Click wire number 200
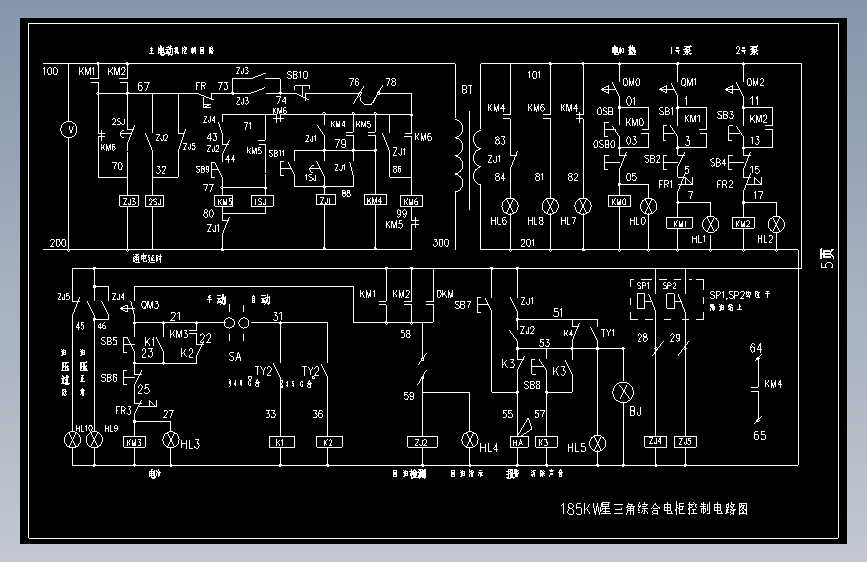This screenshot has height=562, width=867. [x=58, y=243]
